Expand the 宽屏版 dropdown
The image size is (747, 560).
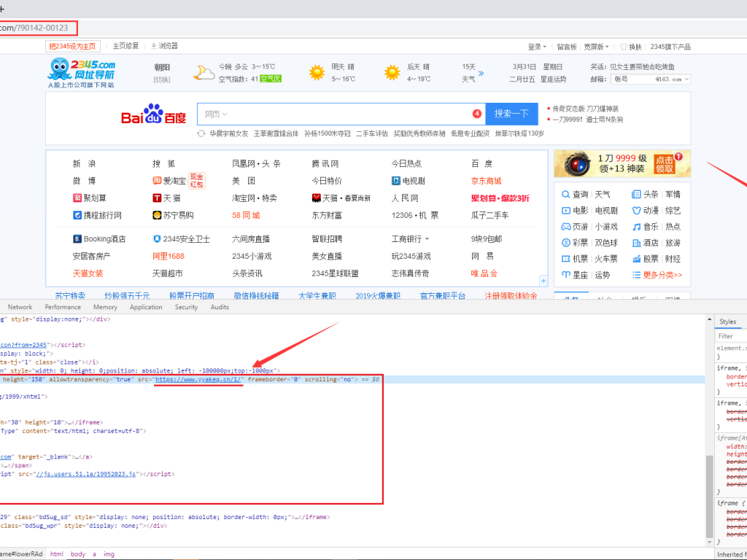[597, 47]
